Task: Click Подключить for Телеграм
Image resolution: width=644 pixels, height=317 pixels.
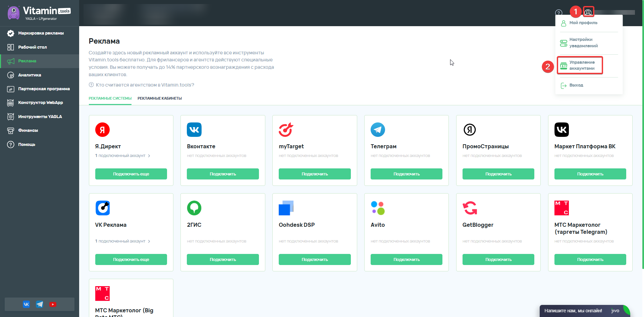Action: [407, 174]
